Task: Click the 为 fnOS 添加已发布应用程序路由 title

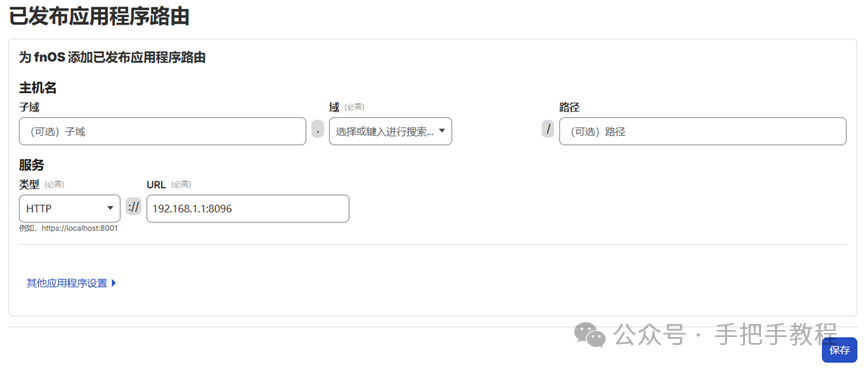Action: click(113, 57)
